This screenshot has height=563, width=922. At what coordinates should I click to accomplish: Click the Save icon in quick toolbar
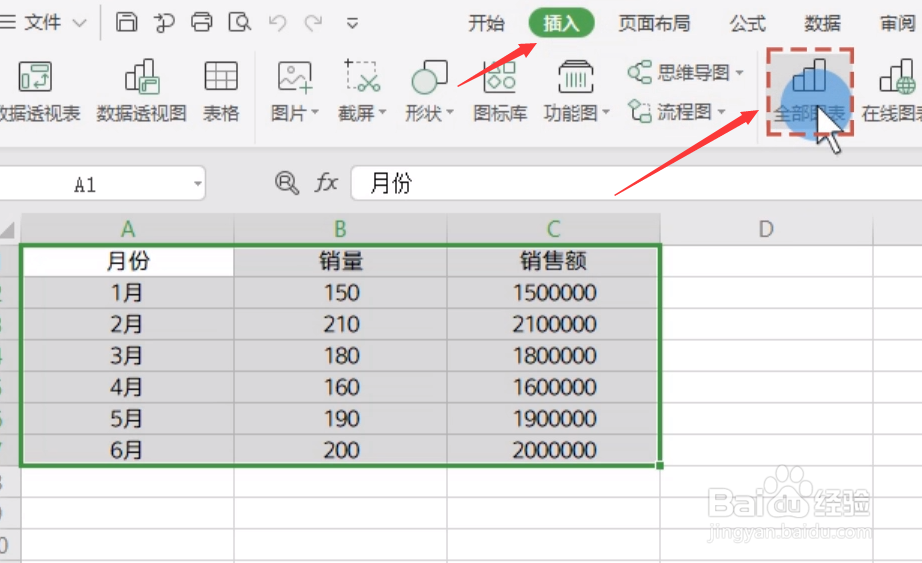(x=126, y=22)
